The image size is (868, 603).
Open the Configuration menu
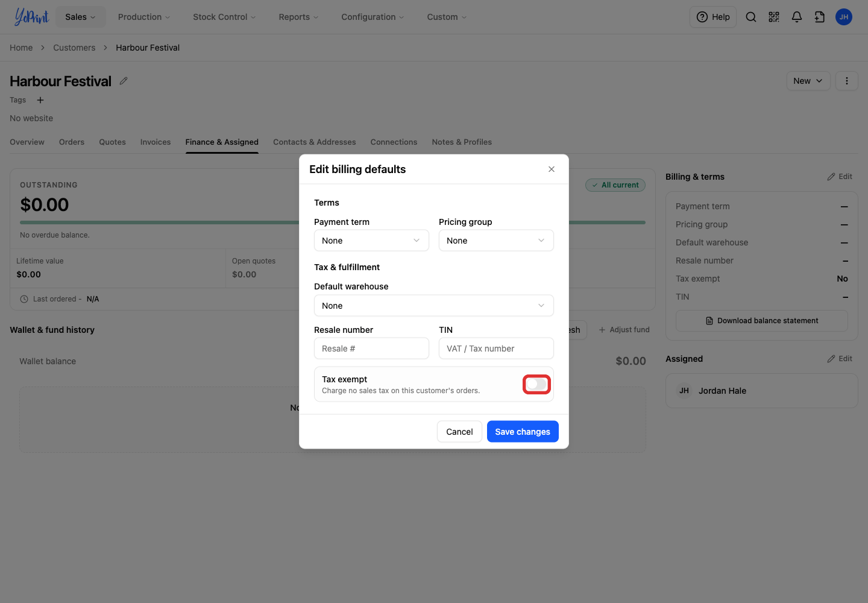(373, 17)
